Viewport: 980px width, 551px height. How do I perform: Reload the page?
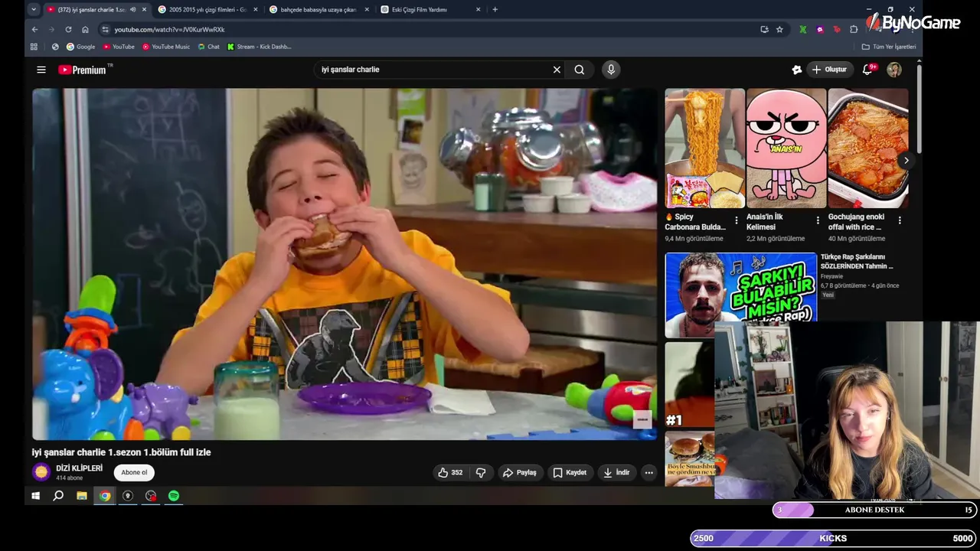68,29
